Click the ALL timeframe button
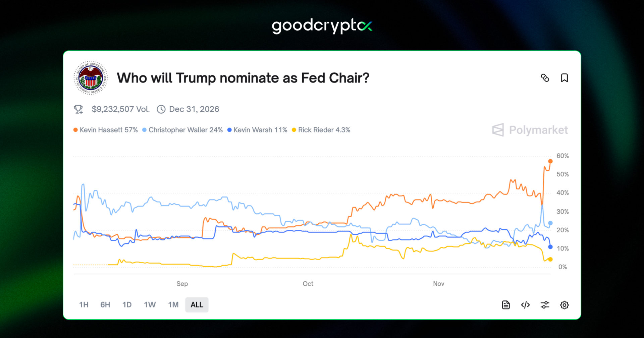The height and width of the screenshot is (338, 644). tap(197, 304)
